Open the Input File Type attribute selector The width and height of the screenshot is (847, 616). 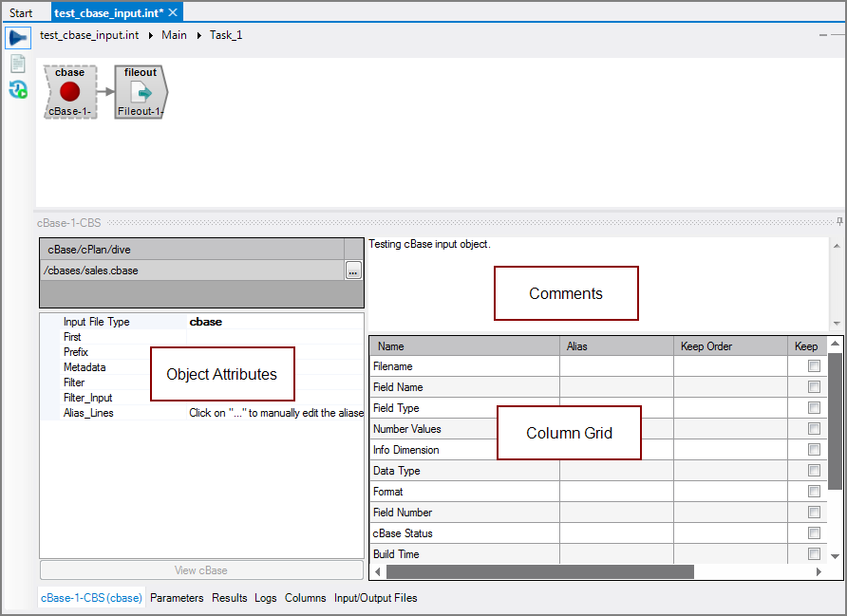pyautogui.click(x=205, y=321)
